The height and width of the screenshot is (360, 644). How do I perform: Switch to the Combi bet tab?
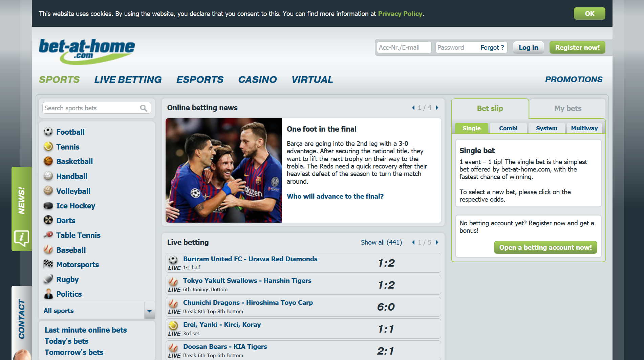click(508, 128)
